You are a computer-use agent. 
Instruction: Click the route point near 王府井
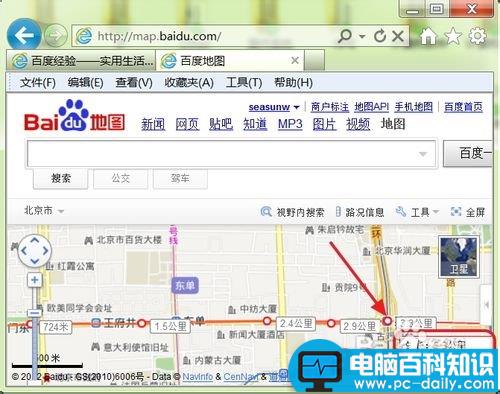point(142,323)
